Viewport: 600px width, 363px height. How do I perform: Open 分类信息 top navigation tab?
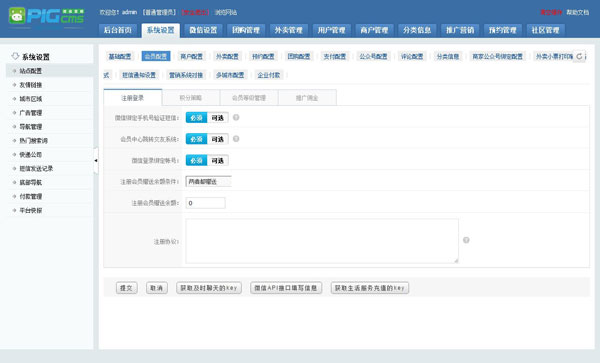417,30
